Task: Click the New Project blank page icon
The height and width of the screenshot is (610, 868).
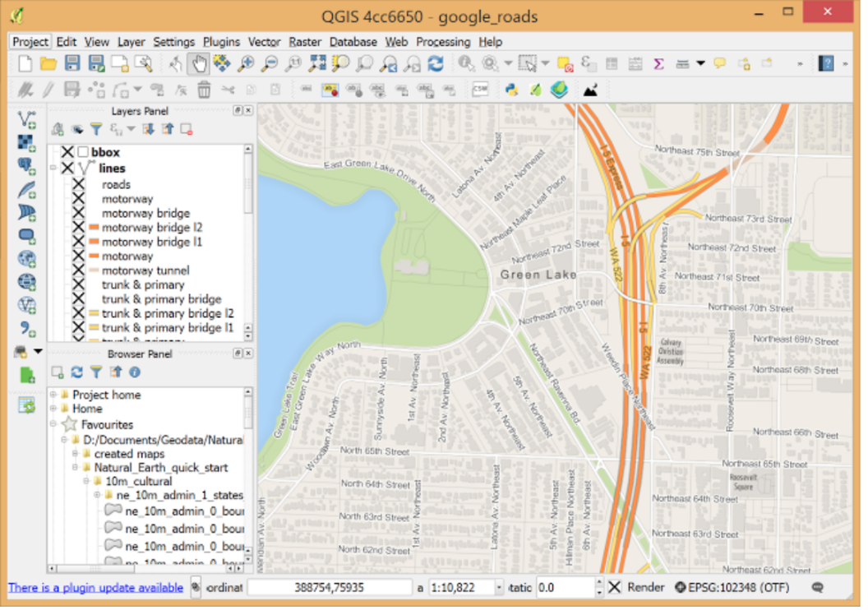Action: 25,63
